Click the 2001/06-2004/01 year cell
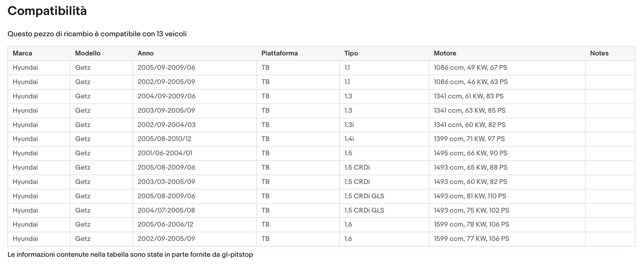Viewport: 644px width, 268px height. click(165, 153)
